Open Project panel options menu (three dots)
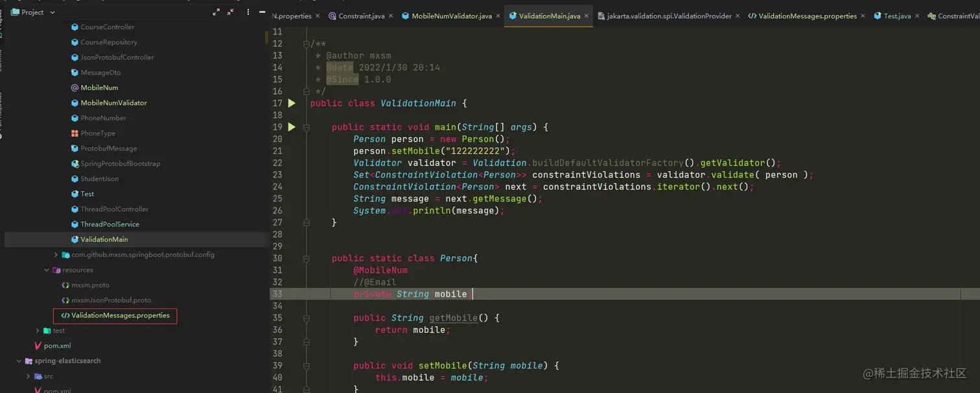Image resolution: width=980 pixels, height=393 pixels. 248,12
